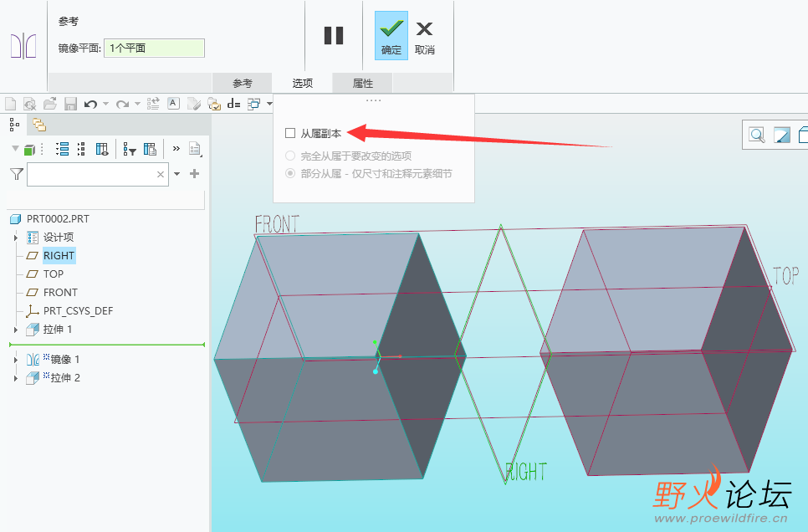
Task: Click the Redo arrow icon
Action: (x=122, y=104)
